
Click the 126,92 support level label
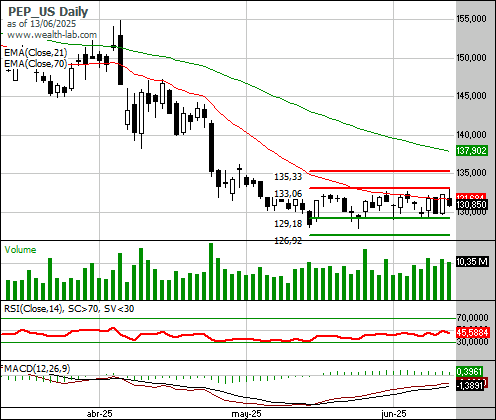288,241
